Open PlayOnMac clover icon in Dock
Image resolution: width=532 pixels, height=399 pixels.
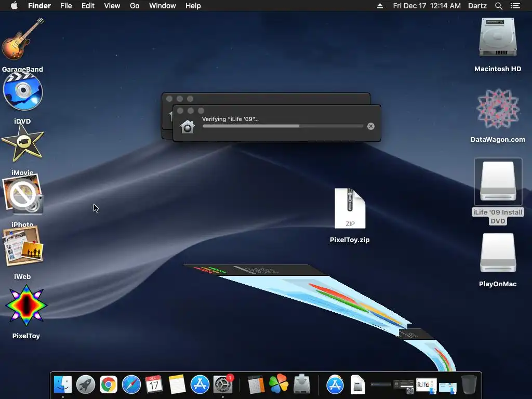click(278, 384)
